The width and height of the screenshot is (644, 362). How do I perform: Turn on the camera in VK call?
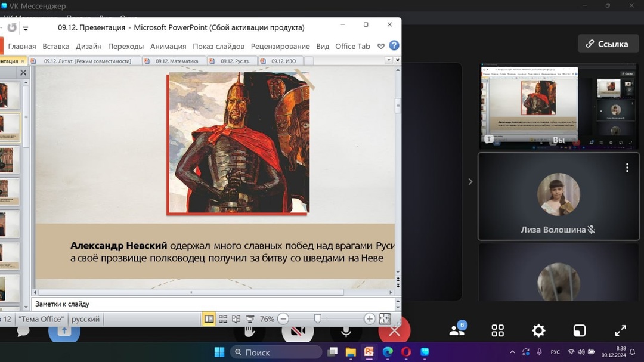pos(298,331)
